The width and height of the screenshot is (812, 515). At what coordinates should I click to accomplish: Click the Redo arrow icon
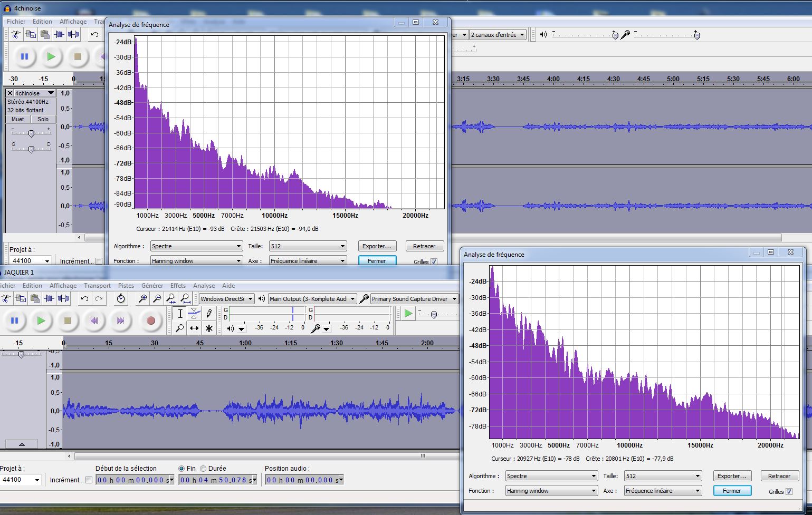coord(99,299)
